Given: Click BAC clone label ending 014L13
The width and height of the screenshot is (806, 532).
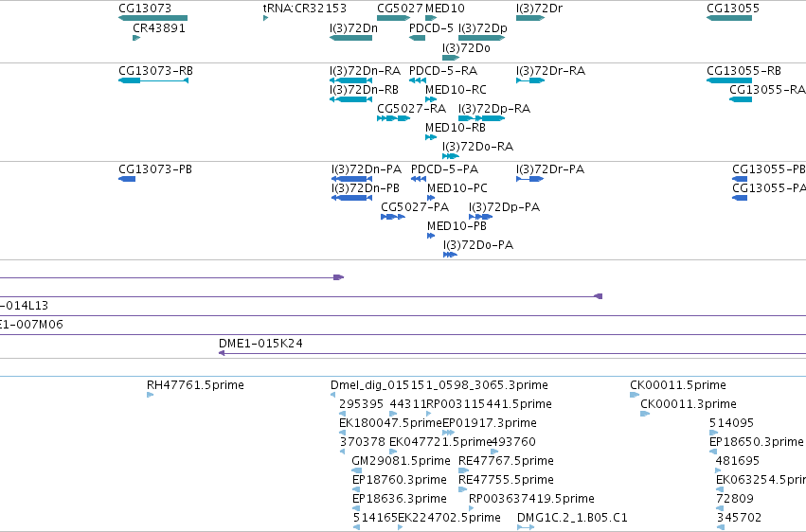Looking at the screenshot, I should (x=25, y=306).
